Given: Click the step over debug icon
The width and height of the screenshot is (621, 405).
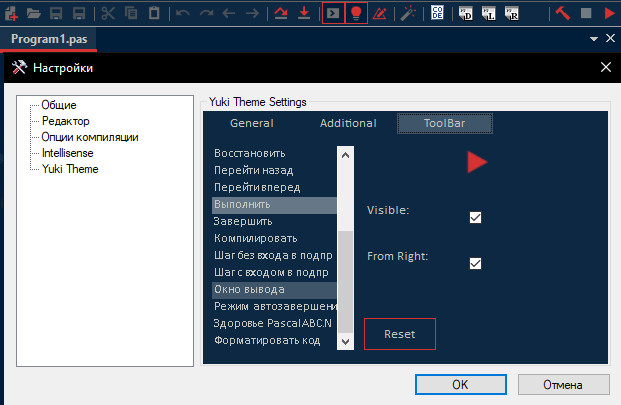Looking at the screenshot, I should click(x=281, y=13).
